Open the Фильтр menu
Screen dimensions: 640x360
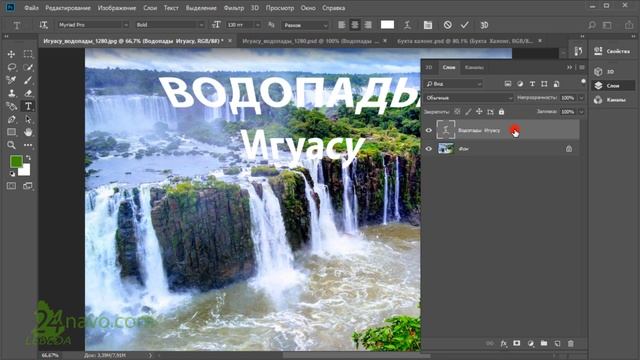pyautogui.click(x=234, y=8)
